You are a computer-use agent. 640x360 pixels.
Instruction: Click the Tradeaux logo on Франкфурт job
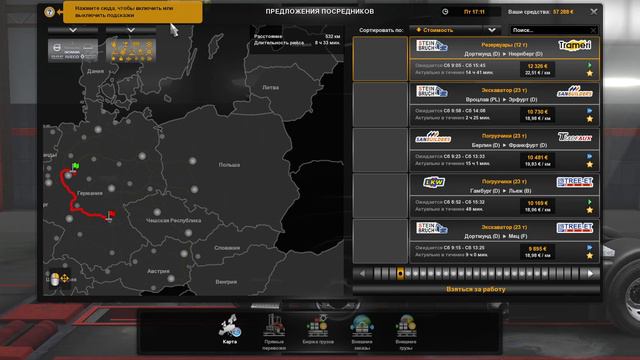pos(575,137)
